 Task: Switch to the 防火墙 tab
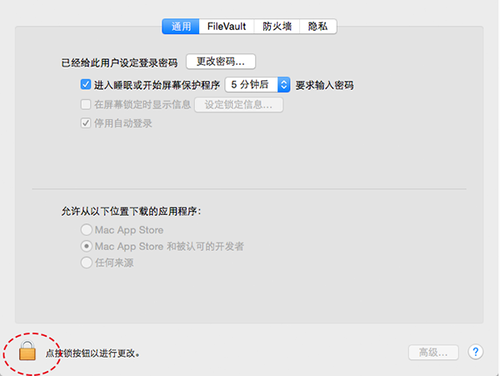point(277,26)
